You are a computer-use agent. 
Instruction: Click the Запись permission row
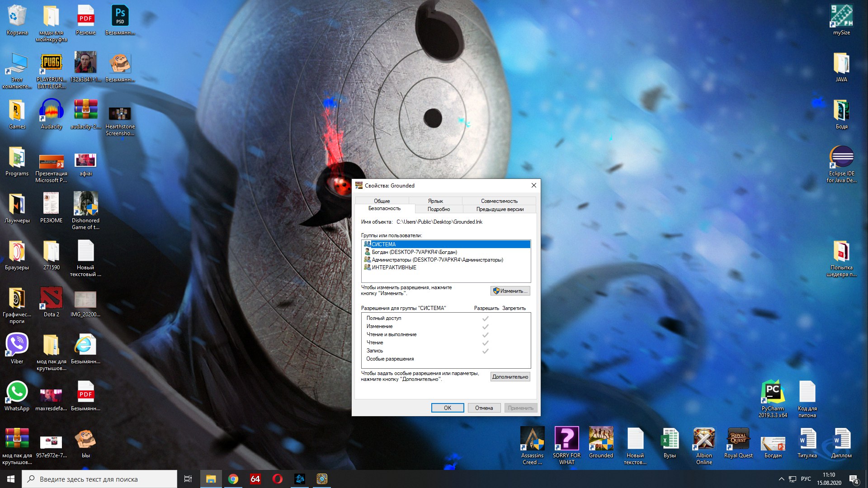[x=446, y=351]
